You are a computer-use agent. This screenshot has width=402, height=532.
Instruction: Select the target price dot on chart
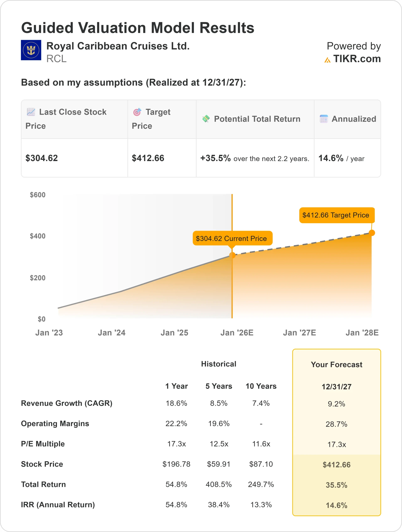(x=372, y=233)
